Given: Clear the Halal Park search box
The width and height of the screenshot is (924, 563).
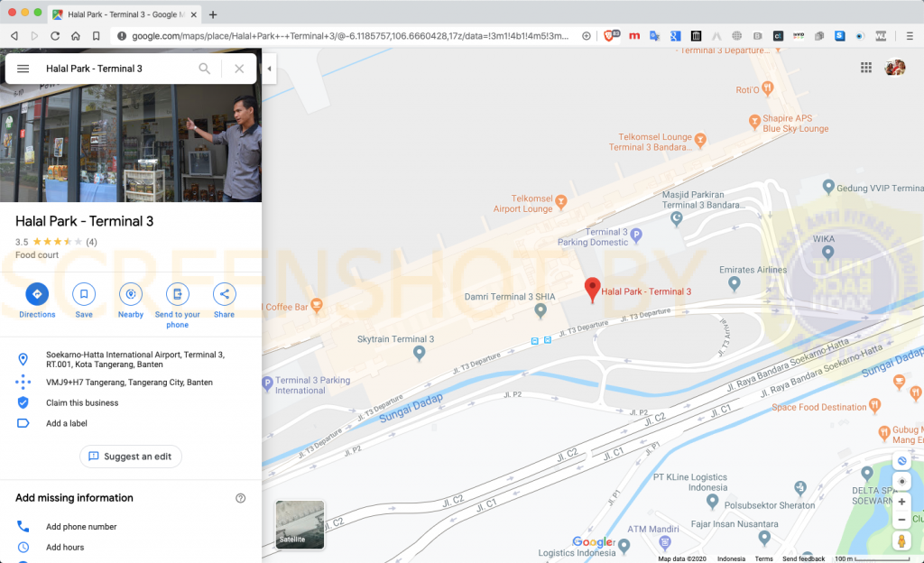Looking at the screenshot, I should pos(239,69).
